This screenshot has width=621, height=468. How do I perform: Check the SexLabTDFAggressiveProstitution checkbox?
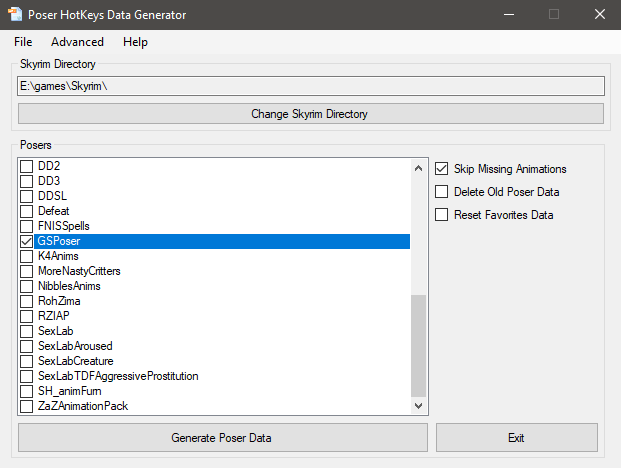click(x=27, y=376)
